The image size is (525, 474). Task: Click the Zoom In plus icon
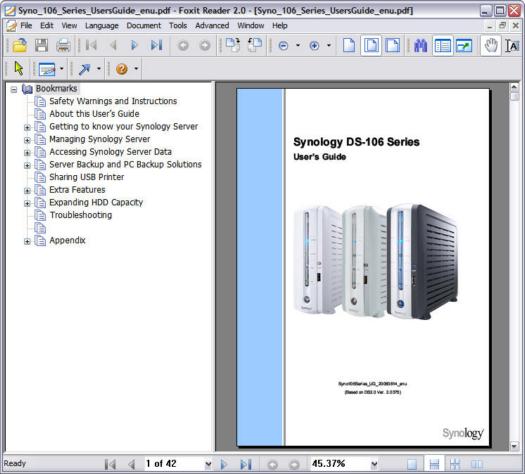(x=314, y=46)
